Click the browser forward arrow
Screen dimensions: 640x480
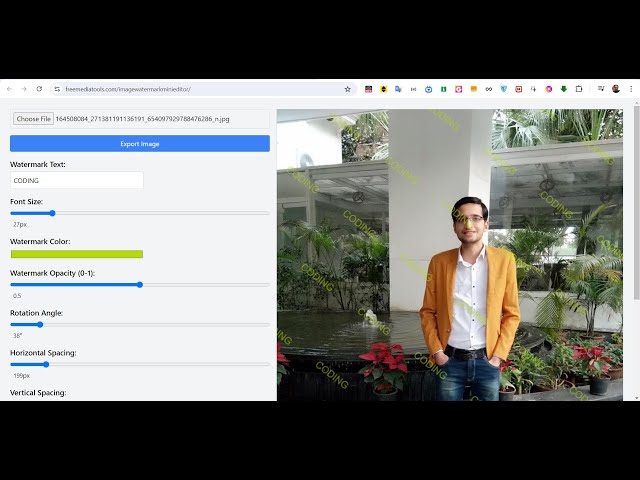(24, 89)
